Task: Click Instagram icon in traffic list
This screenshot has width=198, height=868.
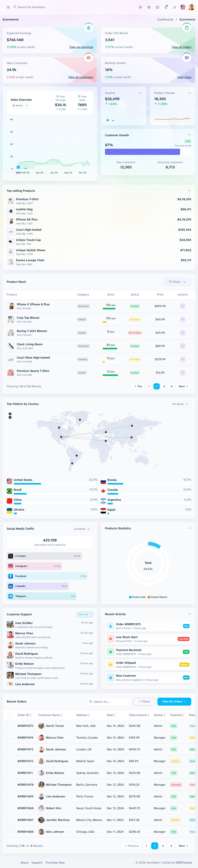Action: [x=10, y=566]
